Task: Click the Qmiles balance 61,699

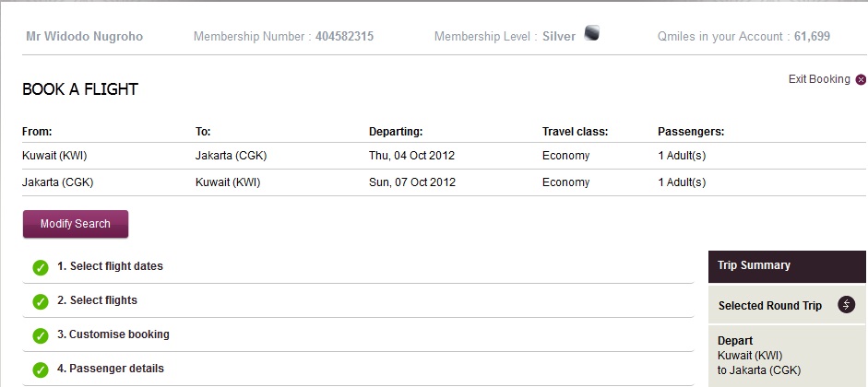Action: pyautogui.click(x=811, y=37)
